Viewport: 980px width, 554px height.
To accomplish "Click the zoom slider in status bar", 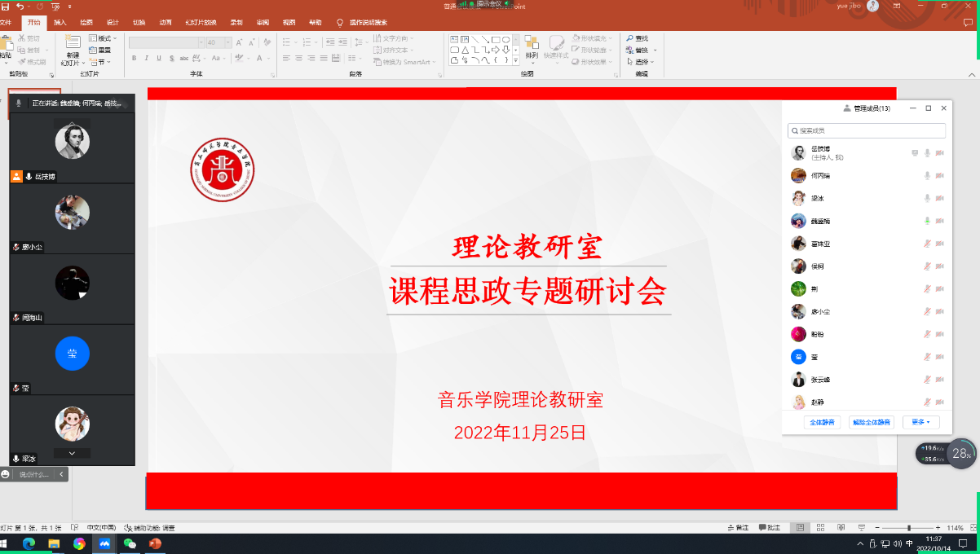I will tap(908, 528).
